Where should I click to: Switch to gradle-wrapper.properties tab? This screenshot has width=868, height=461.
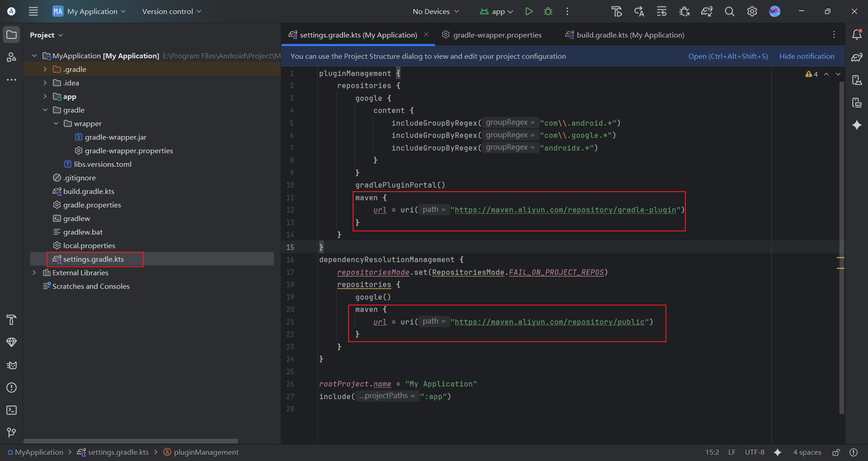pyautogui.click(x=497, y=35)
